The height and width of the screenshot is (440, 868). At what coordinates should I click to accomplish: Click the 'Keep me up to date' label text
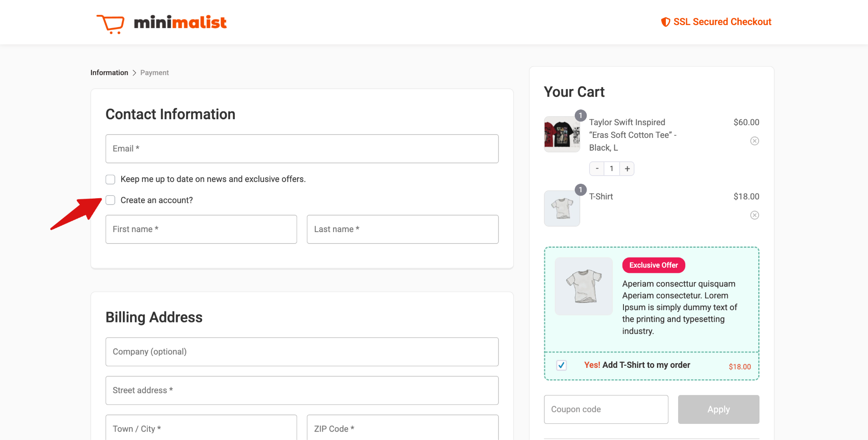click(213, 179)
